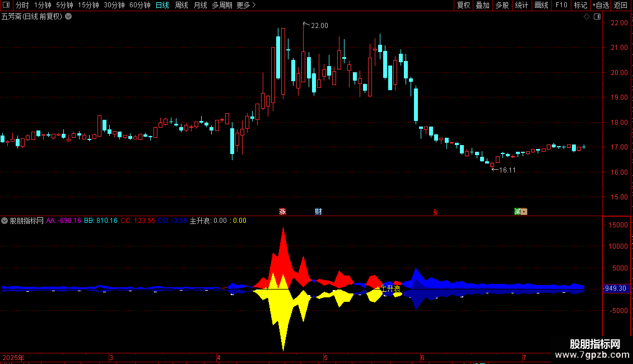This screenshot has height=364, width=633.
Task: Click the 2025年 timeline label
Action: [13, 357]
